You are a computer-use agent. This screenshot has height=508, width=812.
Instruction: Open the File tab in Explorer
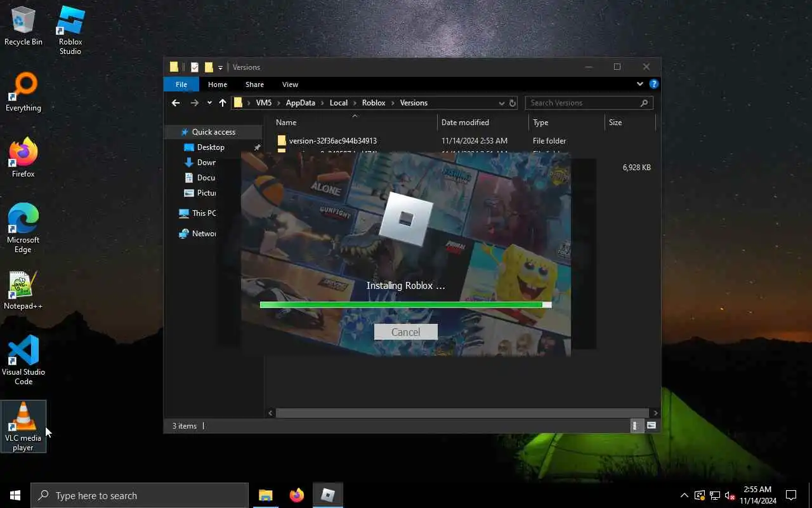click(181, 84)
